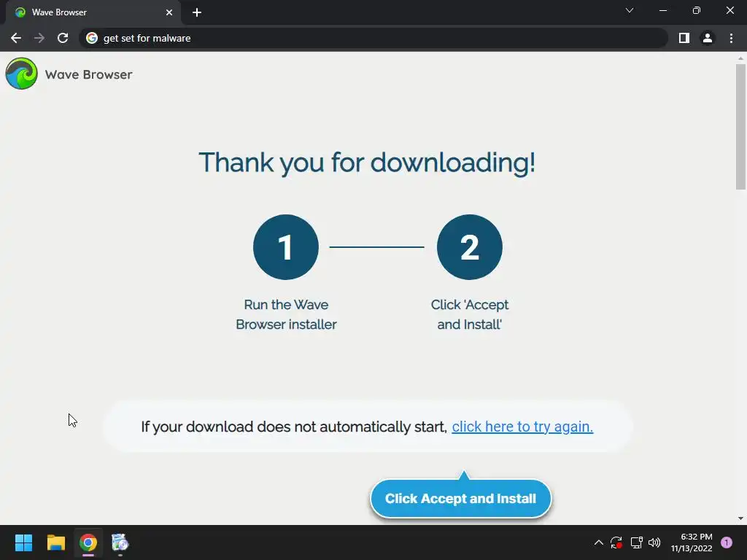Screen dimensions: 747x560
Task: Close the Wave Browser tab
Action: coord(169,12)
